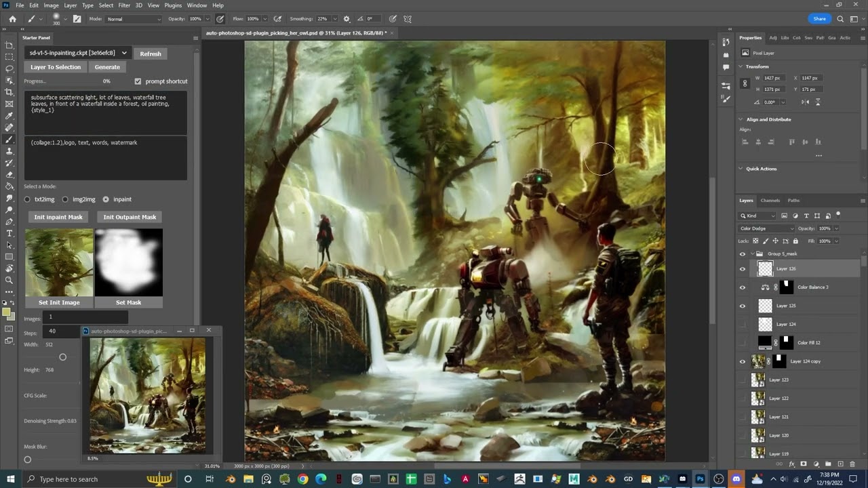
Task: Click the foreground color swatch
Action: (7, 312)
